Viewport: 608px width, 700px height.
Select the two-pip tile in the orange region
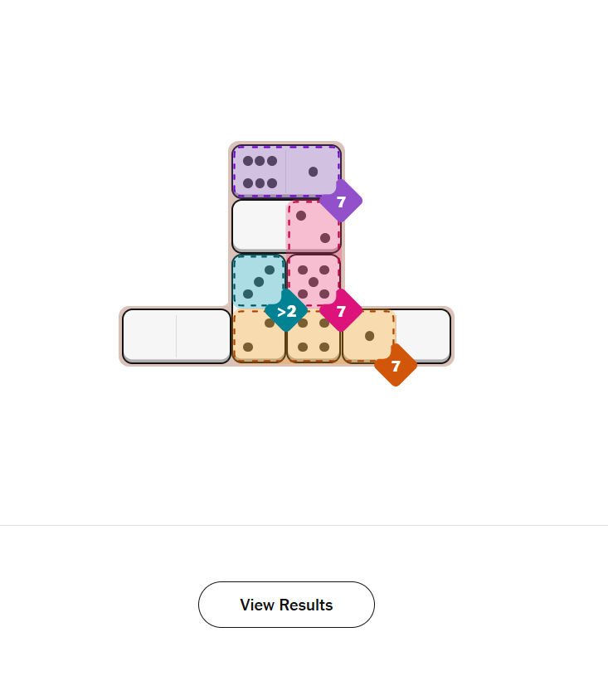258,336
